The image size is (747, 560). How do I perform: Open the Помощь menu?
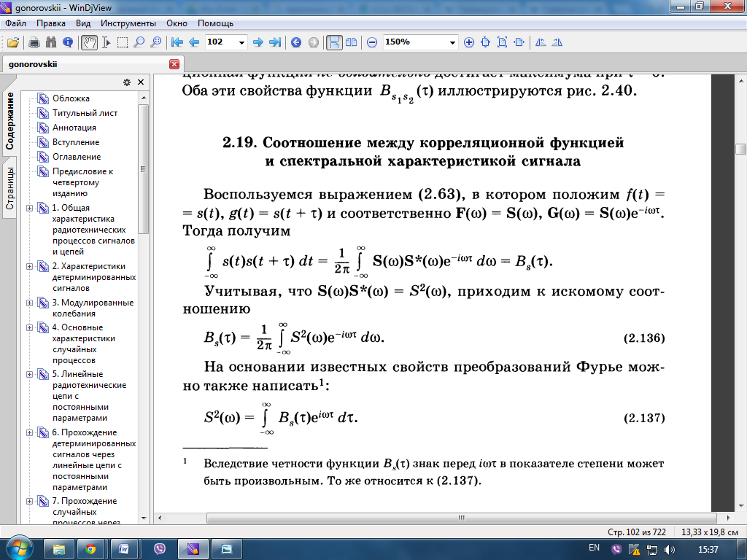pyautogui.click(x=215, y=23)
